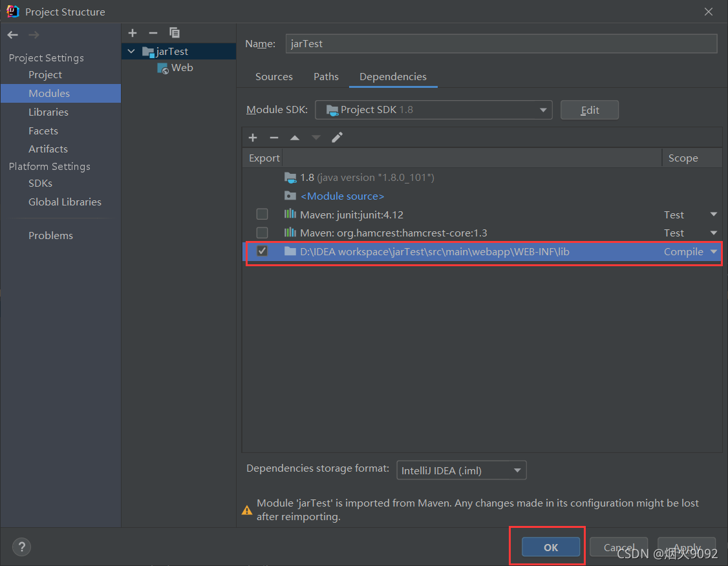Open the Compile scope dropdown for WEB-INF\lib
728x566 pixels.
tap(714, 251)
